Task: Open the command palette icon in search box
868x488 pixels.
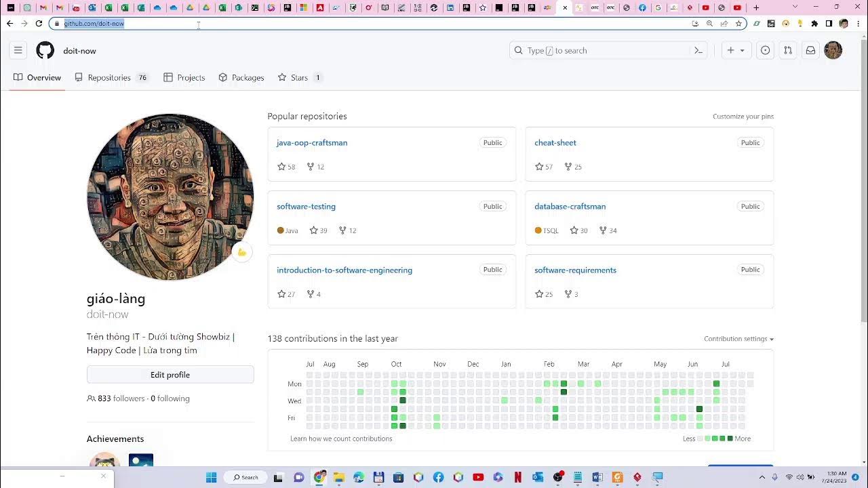Action: (x=698, y=50)
